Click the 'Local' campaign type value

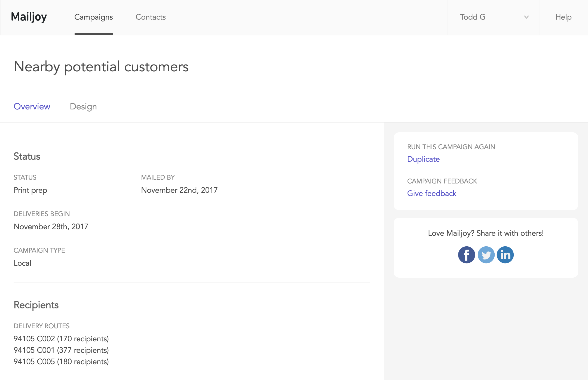(x=23, y=263)
